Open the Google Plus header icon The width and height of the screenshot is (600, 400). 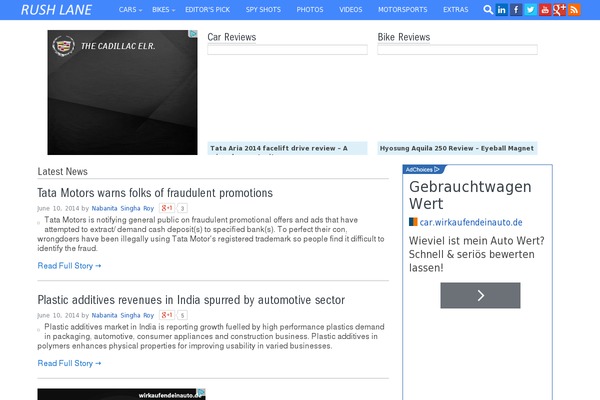click(559, 10)
